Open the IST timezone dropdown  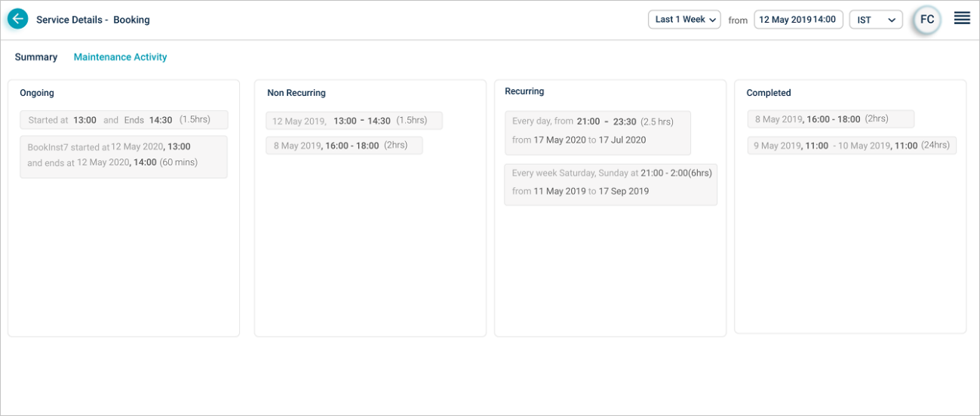point(875,20)
